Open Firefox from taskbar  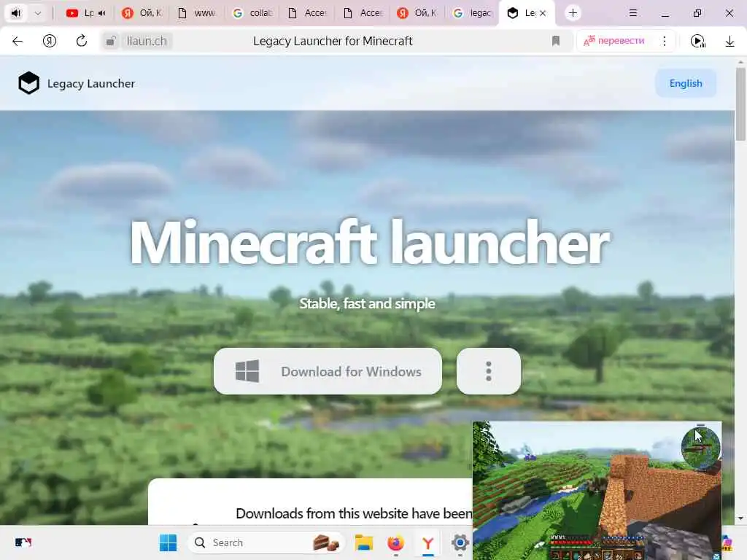[x=395, y=542]
